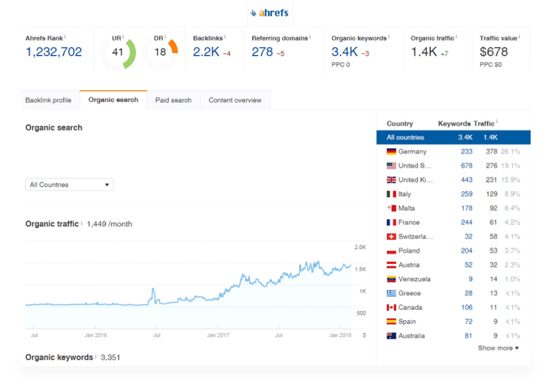Open the Traffic value info icon
Screen dimensions: 552x392
tap(520, 37)
